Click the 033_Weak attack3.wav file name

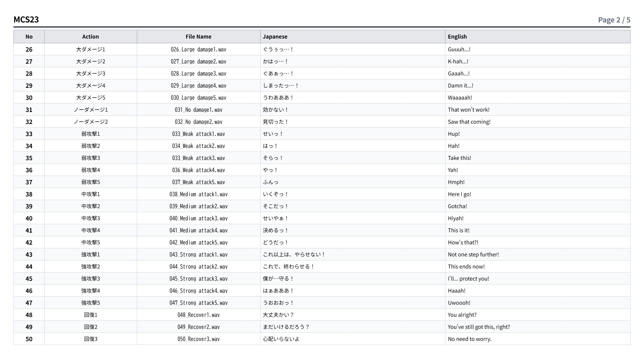point(199,158)
